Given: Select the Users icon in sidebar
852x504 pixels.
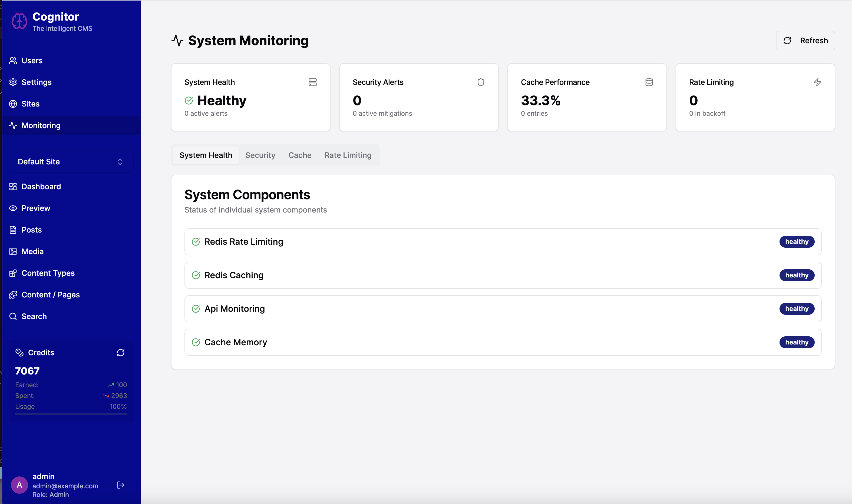Looking at the screenshot, I should 13,60.
